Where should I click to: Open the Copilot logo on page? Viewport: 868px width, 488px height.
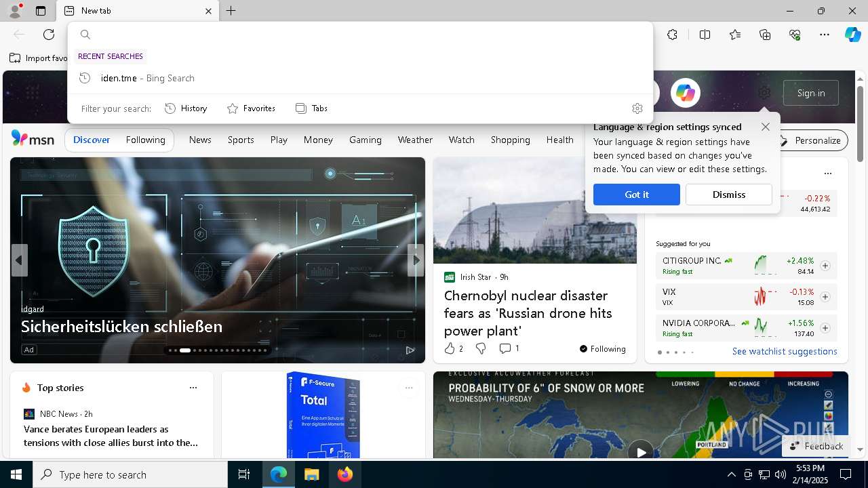(685, 93)
